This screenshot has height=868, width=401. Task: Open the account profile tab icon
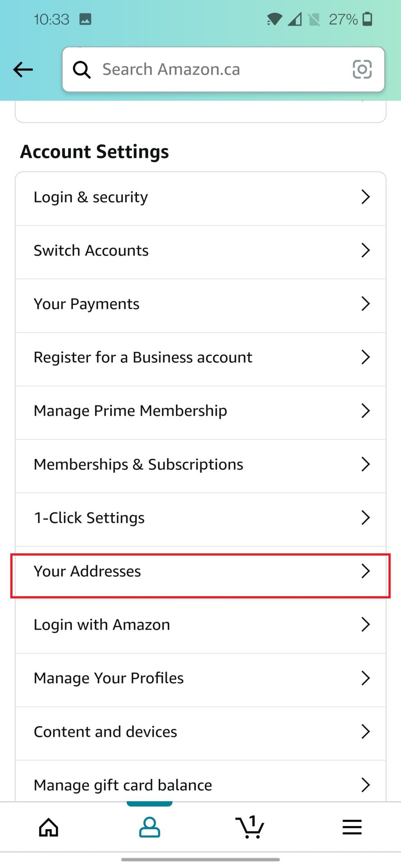[x=150, y=827]
